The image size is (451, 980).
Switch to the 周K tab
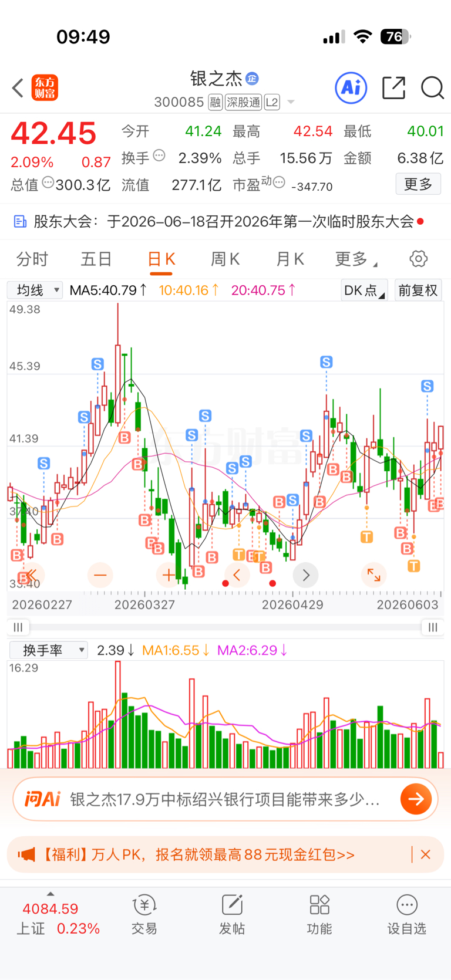tap(225, 259)
